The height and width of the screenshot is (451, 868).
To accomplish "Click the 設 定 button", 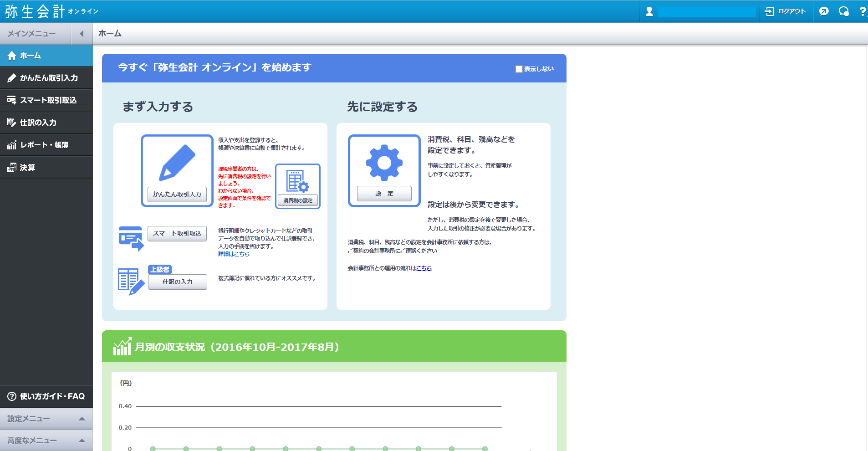I will coord(384,194).
